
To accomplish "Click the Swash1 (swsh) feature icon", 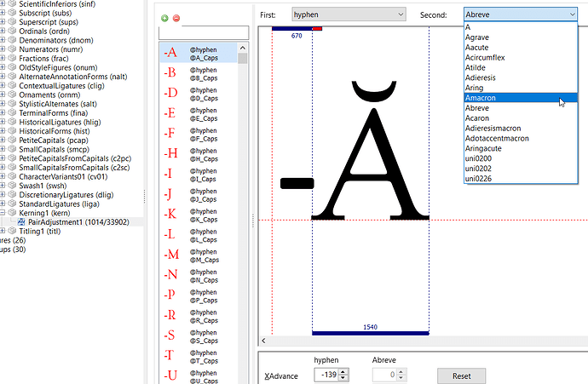I will [13, 186].
